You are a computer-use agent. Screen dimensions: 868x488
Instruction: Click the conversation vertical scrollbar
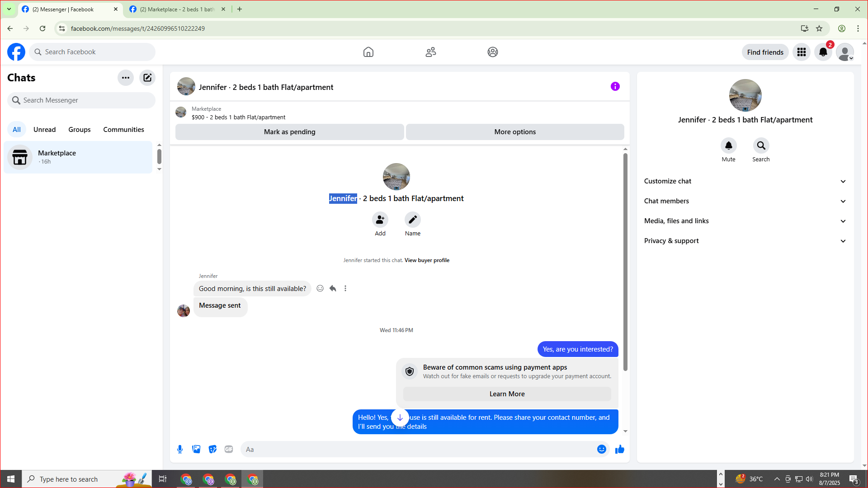click(x=625, y=262)
